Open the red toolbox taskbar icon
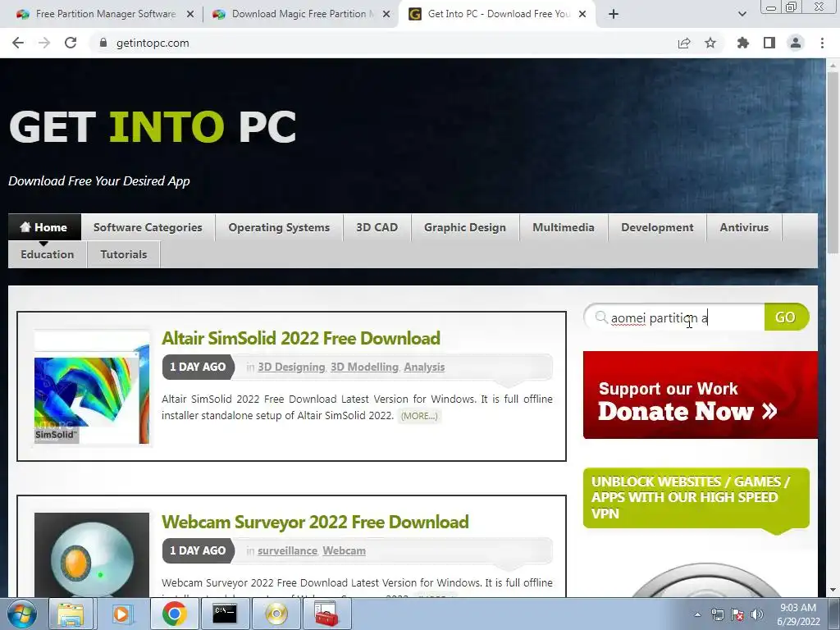 [326, 614]
